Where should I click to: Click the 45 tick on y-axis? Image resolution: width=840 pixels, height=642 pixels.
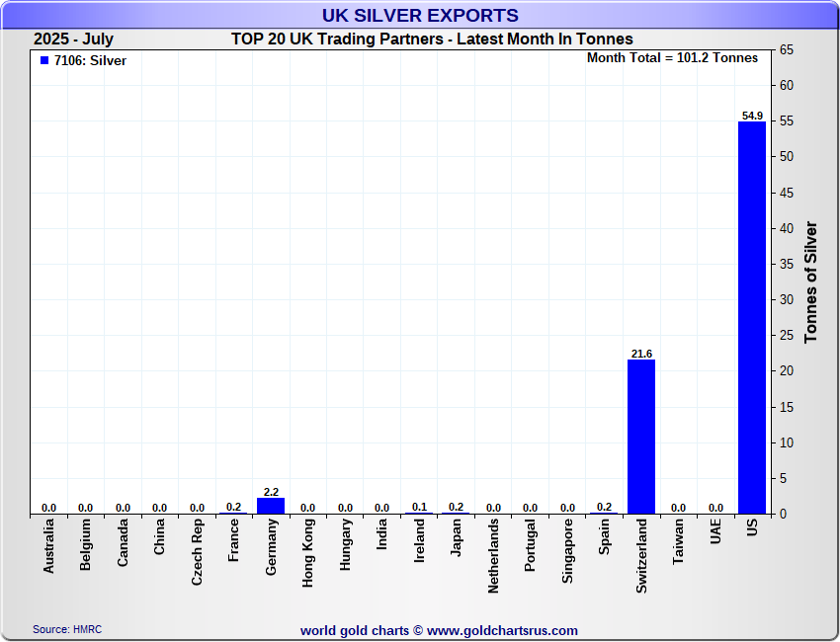(787, 193)
